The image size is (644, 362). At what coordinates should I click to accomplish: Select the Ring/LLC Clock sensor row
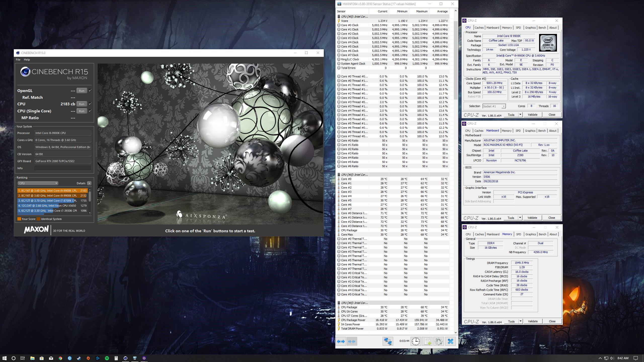click(x=393, y=59)
